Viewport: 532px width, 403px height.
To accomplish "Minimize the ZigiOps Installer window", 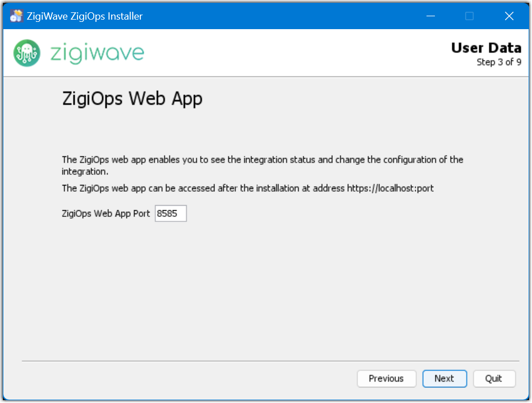I will 430,16.
